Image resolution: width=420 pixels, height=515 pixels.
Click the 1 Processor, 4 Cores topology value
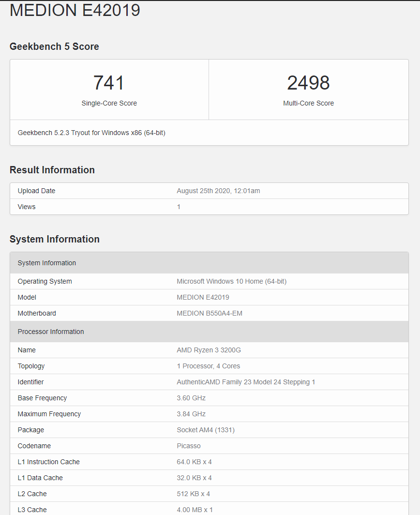pyautogui.click(x=208, y=366)
